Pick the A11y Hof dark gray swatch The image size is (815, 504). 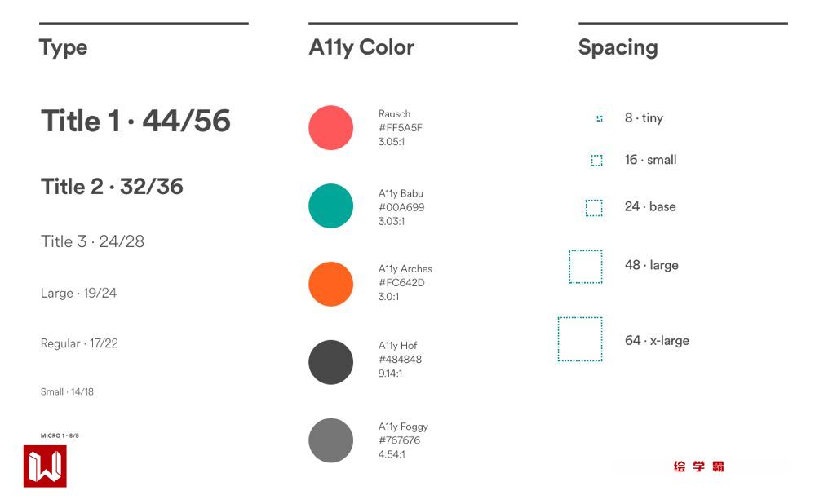[330, 362]
